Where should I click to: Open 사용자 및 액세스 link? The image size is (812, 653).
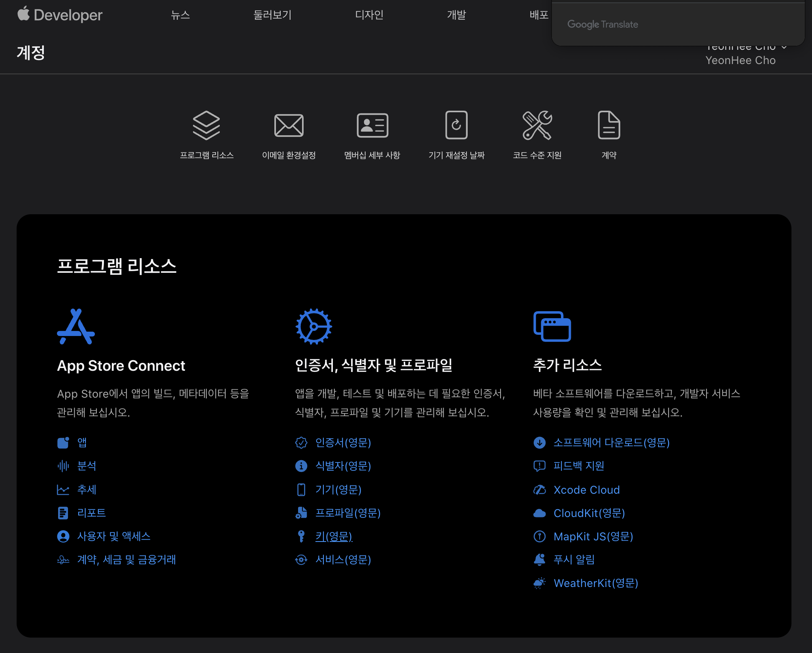[x=114, y=536]
